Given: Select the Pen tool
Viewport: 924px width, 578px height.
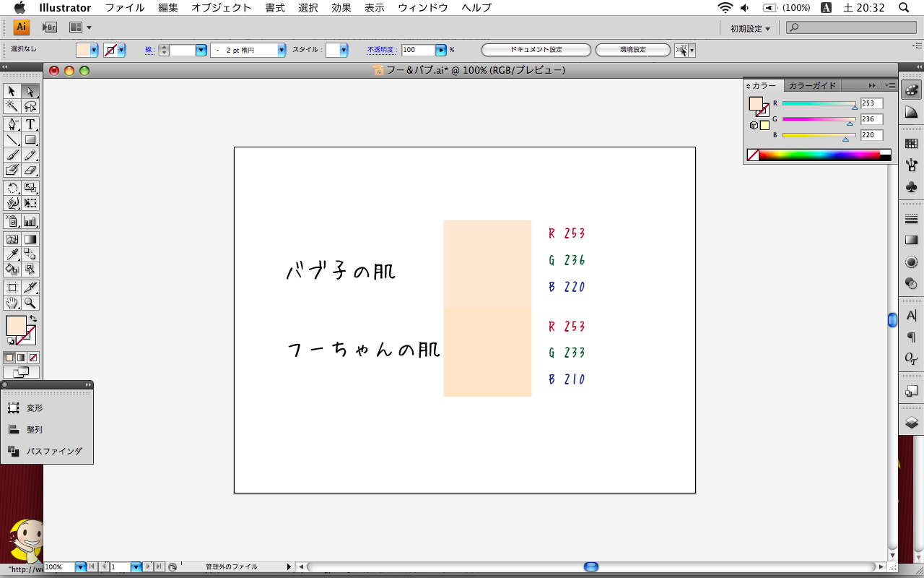Looking at the screenshot, I should point(12,124).
